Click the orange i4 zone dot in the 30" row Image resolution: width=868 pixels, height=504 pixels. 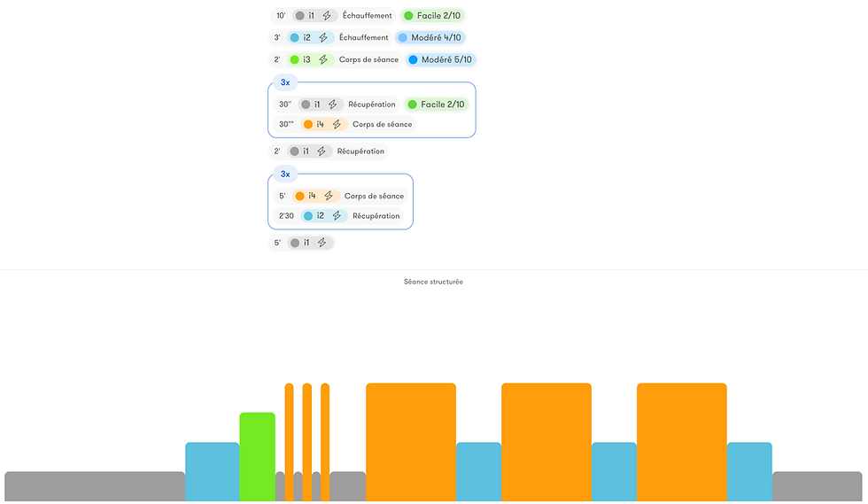coord(308,124)
